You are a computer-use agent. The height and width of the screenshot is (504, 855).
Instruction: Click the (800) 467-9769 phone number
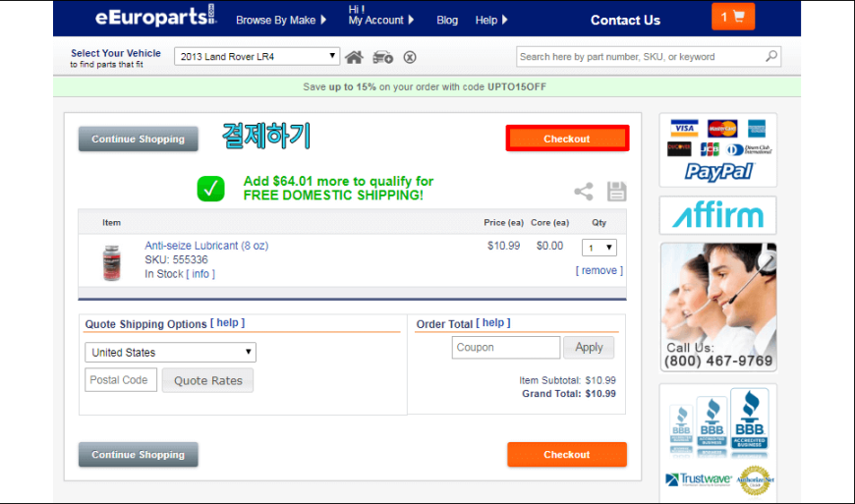click(x=718, y=361)
